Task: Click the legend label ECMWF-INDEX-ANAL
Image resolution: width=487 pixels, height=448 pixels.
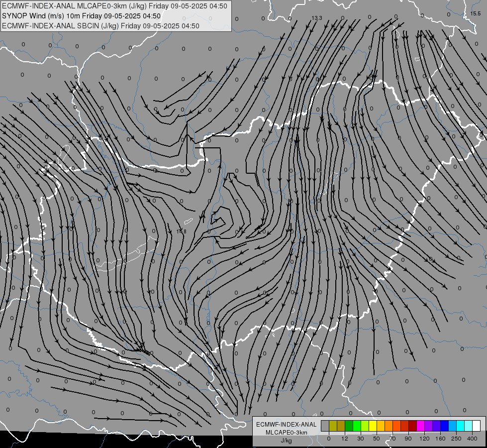Action: pos(287,425)
